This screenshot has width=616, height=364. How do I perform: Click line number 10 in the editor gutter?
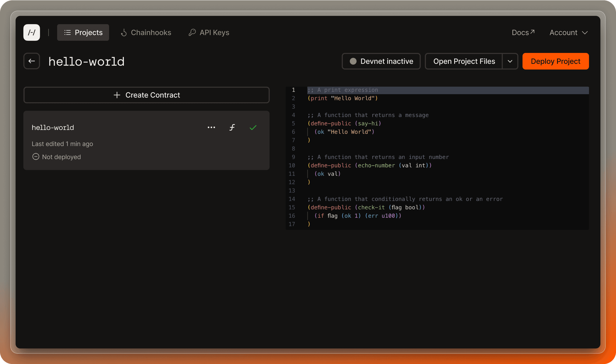(292, 166)
